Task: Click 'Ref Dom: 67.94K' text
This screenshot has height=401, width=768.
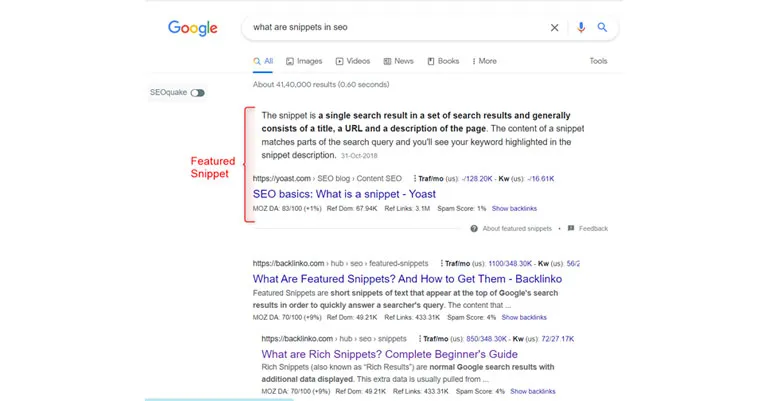Action: pos(352,209)
